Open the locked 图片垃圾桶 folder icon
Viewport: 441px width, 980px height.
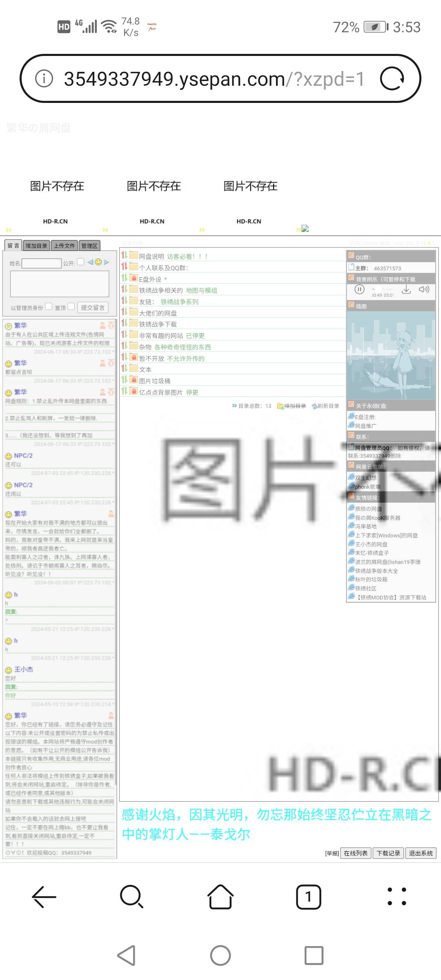pos(134,380)
